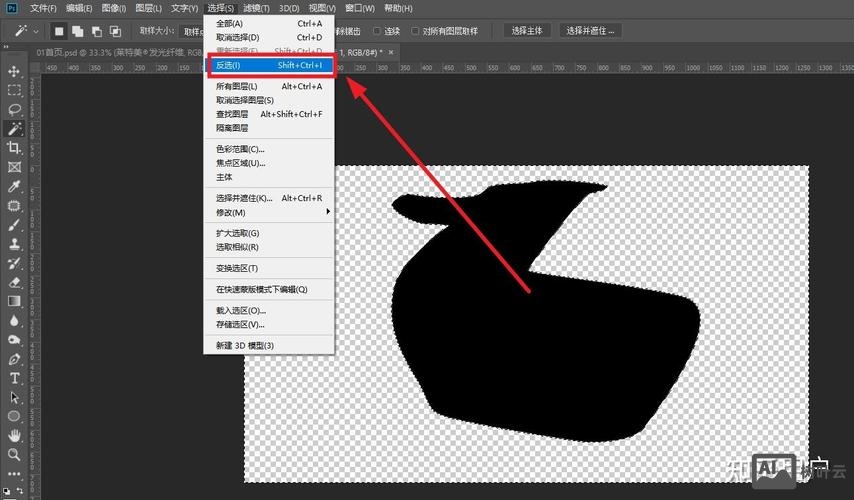The image size is (854, 500).
Task: Choose 变换选区(T) menu entry
Action: [269, 268]
